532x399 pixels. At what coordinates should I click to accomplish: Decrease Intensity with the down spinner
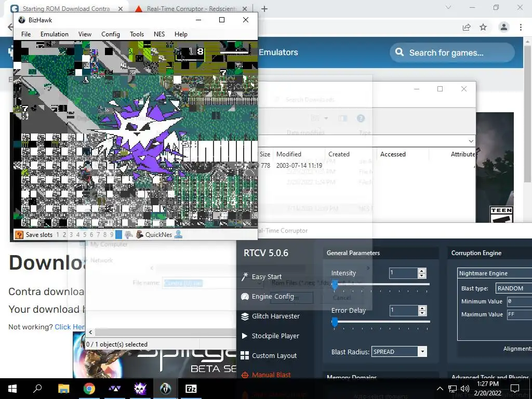pos(422,275)
